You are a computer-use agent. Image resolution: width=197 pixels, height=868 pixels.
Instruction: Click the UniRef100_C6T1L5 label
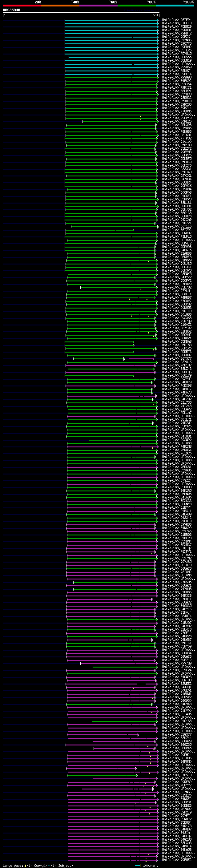point(177,227)
